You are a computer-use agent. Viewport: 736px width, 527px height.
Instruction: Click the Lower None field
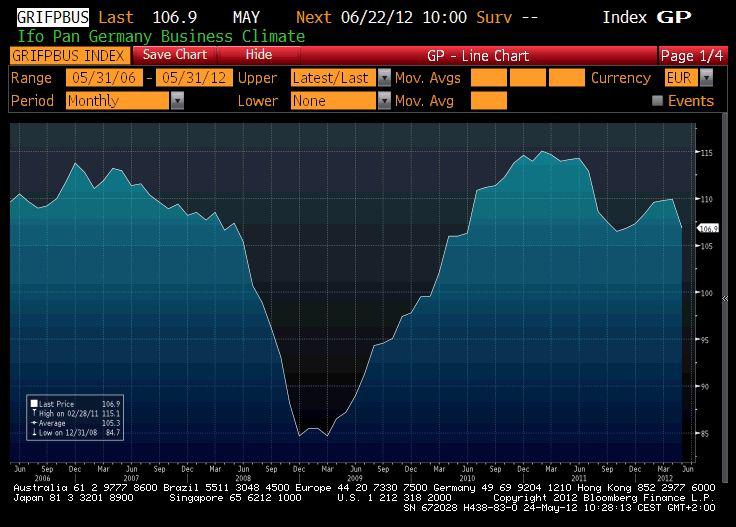click(333, 101)
